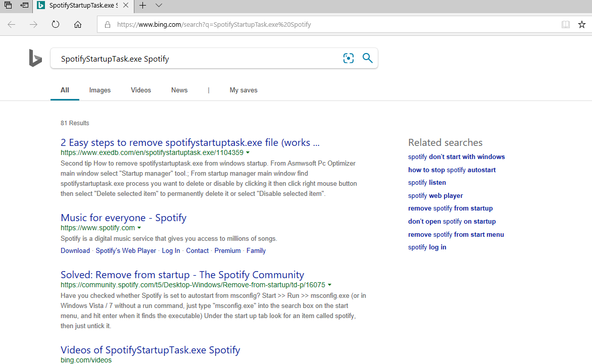Click the Bing logo
Viewport: 592px width, 364px height.
35,58
